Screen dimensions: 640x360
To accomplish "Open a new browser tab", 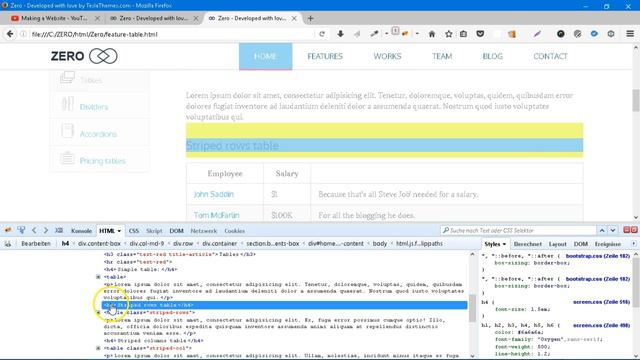I will 310,18.
